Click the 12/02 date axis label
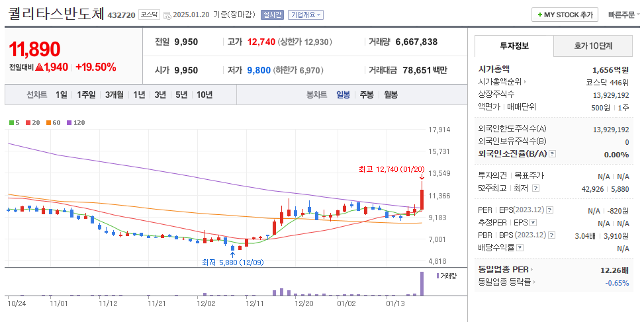Screen dimensions: 644x322 coord(206,304)
